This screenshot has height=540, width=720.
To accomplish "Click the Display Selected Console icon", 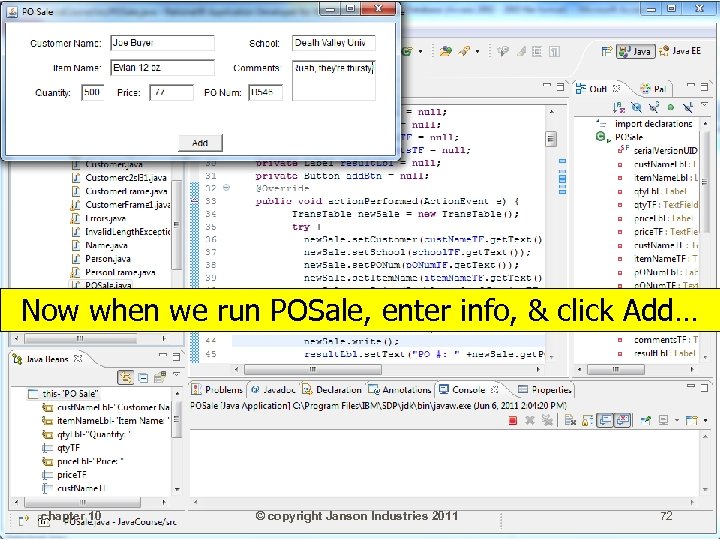I will [x=664, y=420].
